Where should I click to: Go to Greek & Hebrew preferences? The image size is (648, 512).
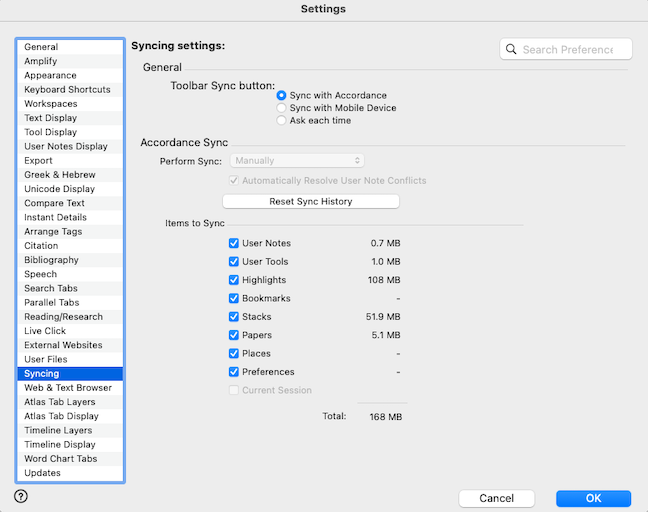click(60, 175)
